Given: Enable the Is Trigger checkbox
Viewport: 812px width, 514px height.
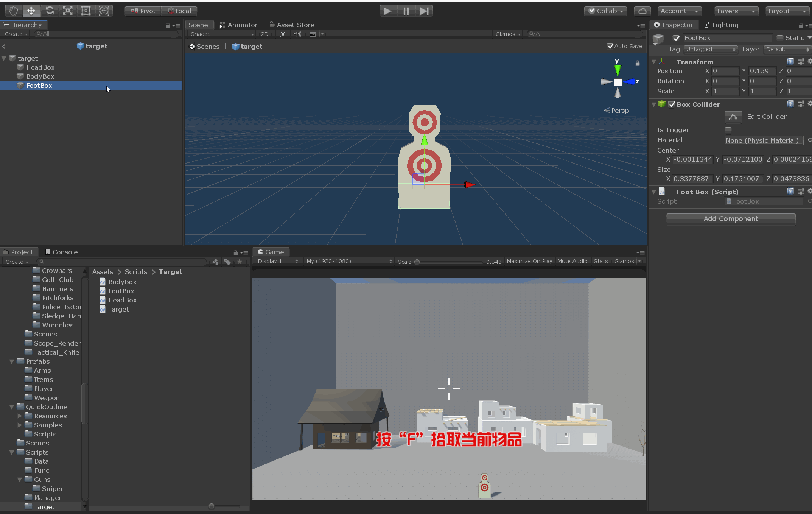Looking at the screenshot, I should click(x=728, y=130).
